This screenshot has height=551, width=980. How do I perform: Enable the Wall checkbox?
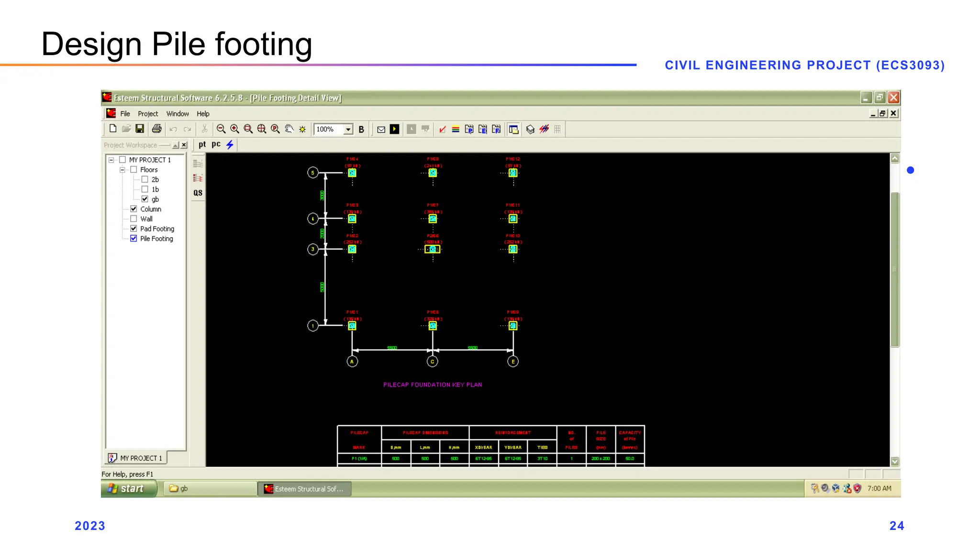pos(134,219)
